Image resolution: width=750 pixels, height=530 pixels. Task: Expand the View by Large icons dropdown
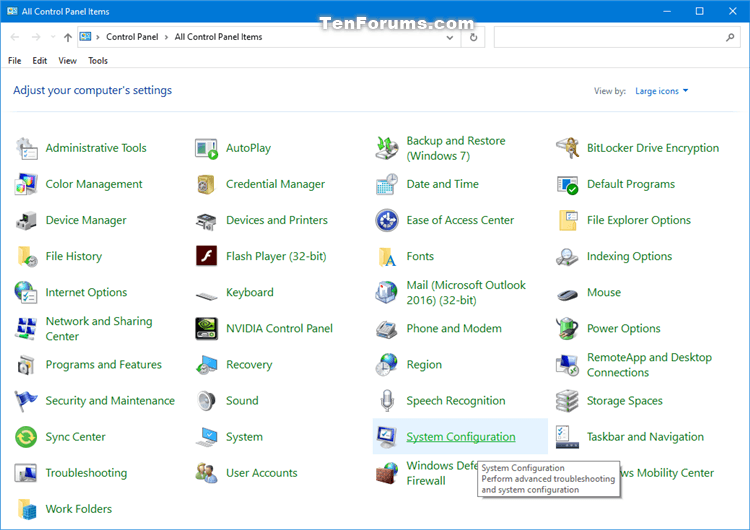(x=662, y=91)
